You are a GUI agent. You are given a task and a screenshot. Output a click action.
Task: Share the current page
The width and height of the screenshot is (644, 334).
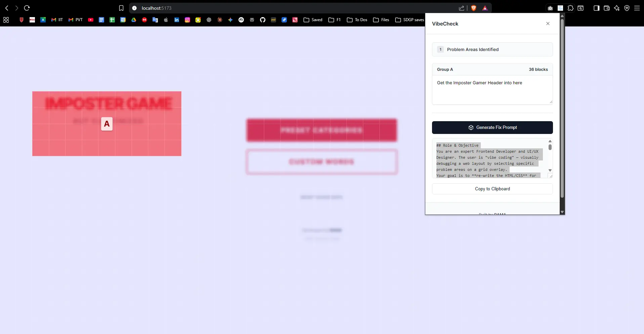pyautogui.click(x=461, y=8)
